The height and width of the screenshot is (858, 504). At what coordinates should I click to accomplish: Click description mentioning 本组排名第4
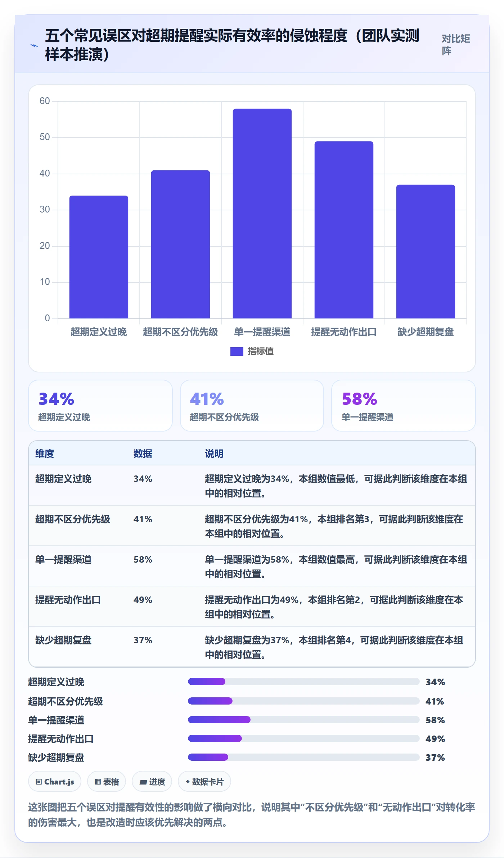click(x=334, y=647)
